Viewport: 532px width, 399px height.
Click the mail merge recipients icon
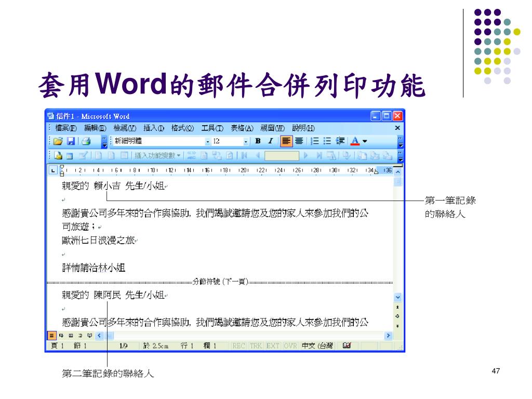tap(84, 155)
